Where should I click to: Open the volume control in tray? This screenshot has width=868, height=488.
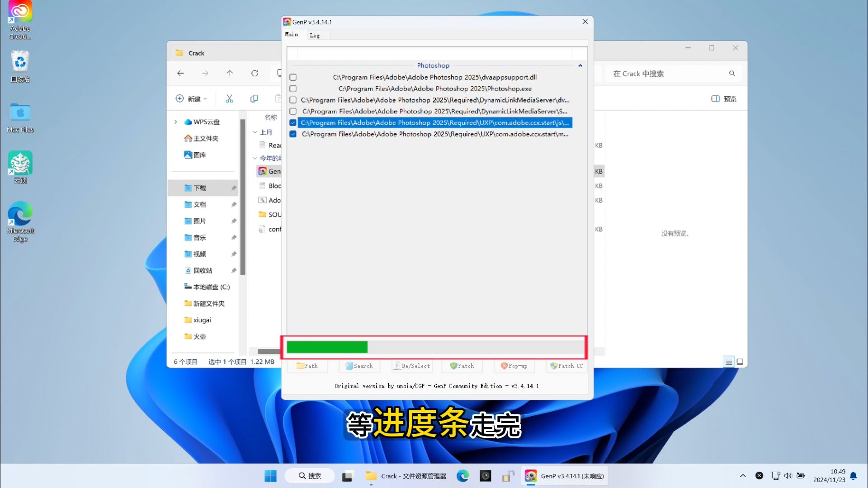coord(788,476)
